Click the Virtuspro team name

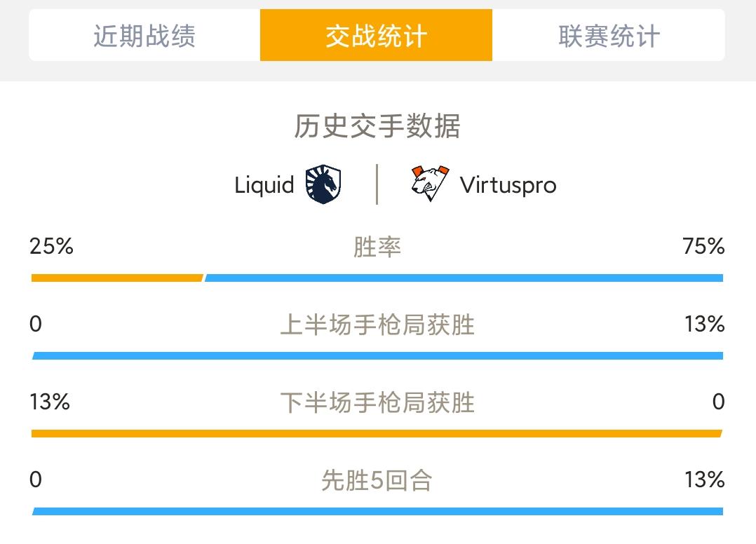coord(508,185)
